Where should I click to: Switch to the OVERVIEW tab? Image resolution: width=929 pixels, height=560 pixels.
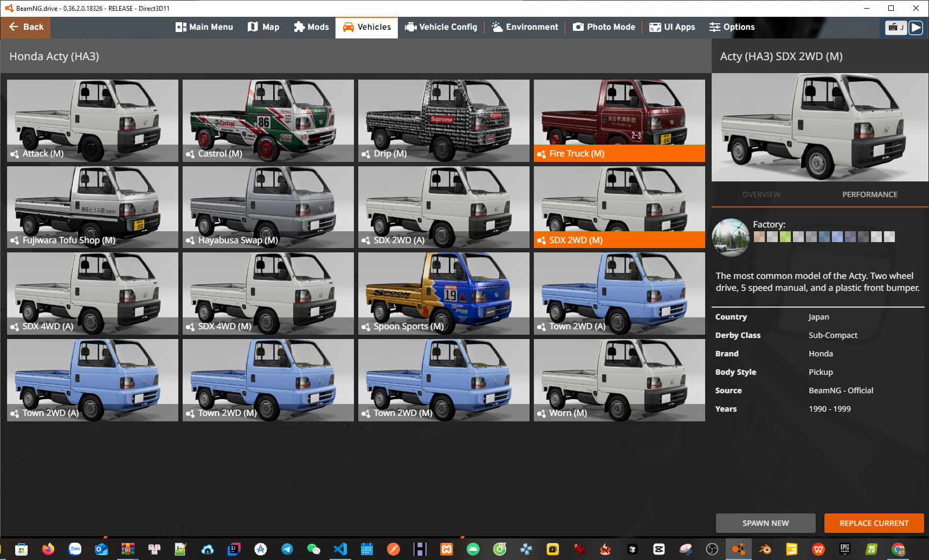[x=762, y=194]
